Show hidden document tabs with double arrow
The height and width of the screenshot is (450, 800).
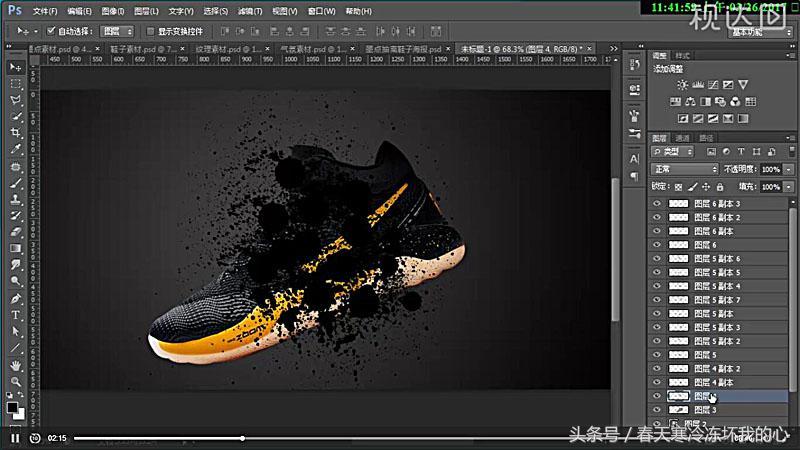(x=614, y=49)
